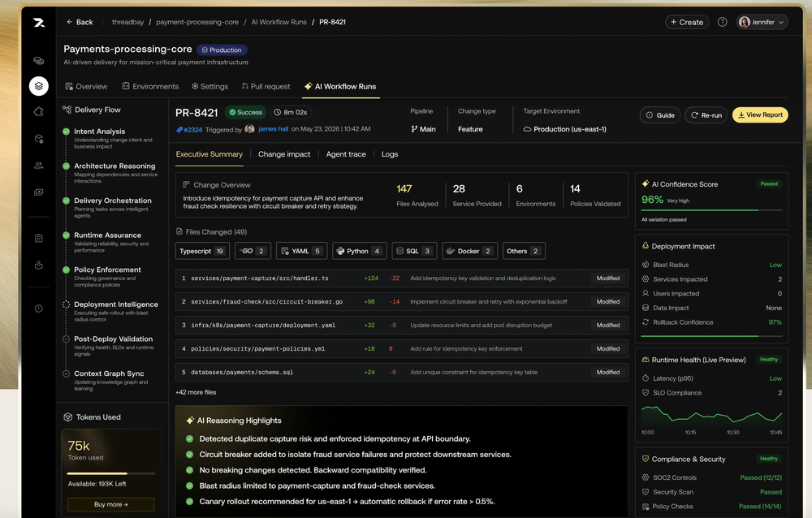Click the puzzle-piece sidebar icon
Image resolution: width=812 pixels, height=518 pixels.
click(39, 111)
